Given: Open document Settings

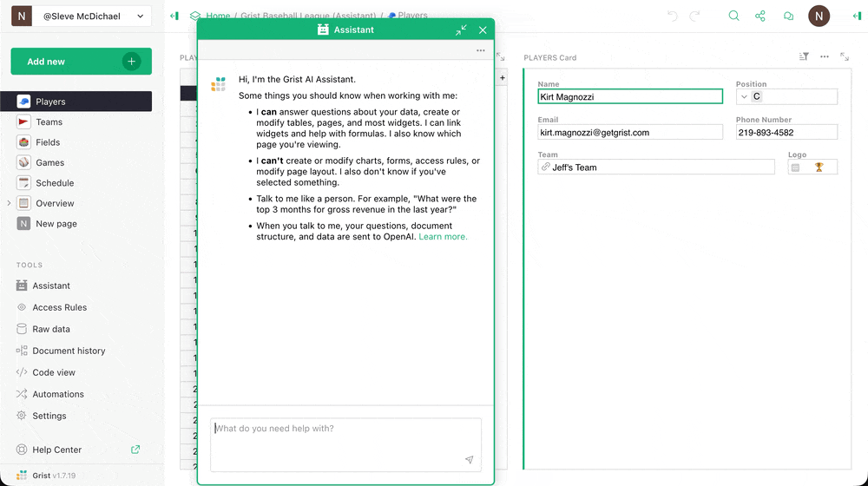Looking at the screenshot, I should (49, 416).
